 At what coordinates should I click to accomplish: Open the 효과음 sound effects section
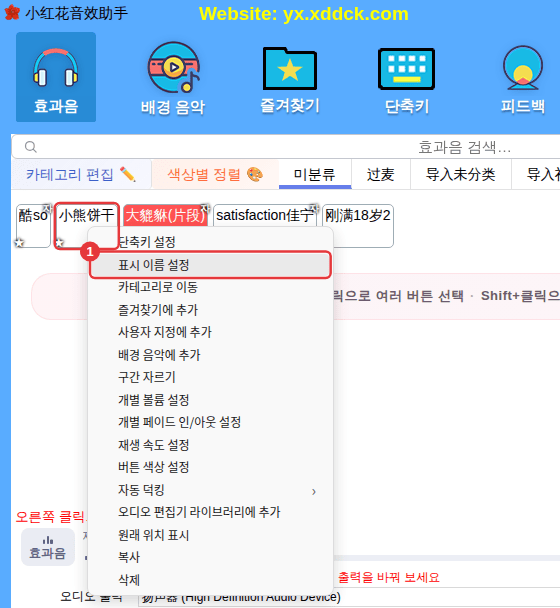click(56, 77)
